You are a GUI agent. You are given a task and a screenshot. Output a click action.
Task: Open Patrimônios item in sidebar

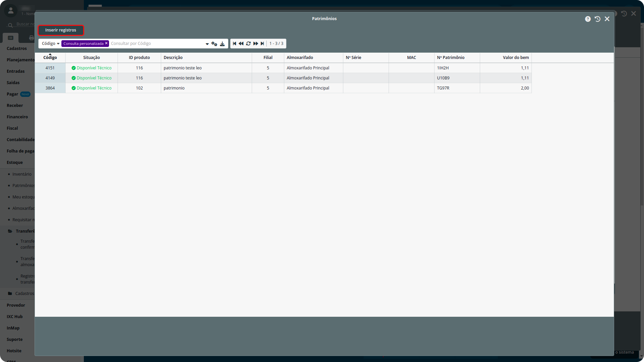(x=23, y=186)
